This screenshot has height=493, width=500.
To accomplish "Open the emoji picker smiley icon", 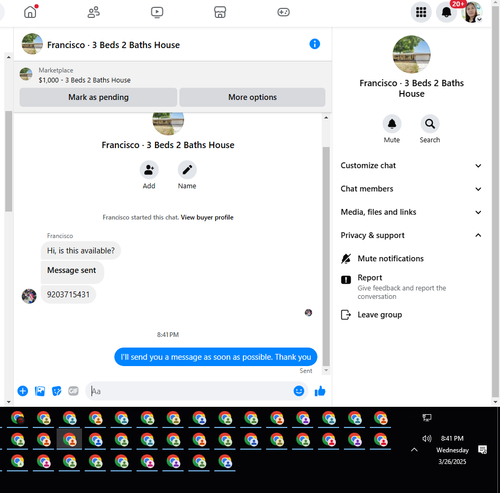I will point(299,391).
